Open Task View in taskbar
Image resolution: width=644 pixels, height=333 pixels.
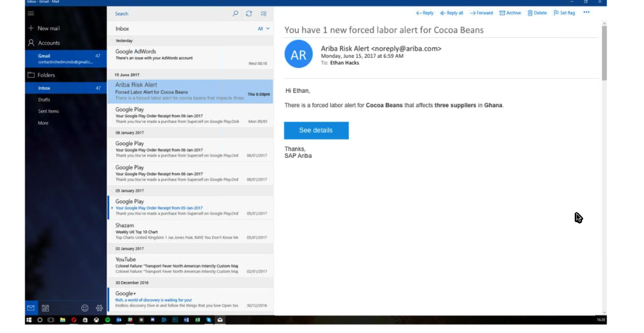coord(51,320)
